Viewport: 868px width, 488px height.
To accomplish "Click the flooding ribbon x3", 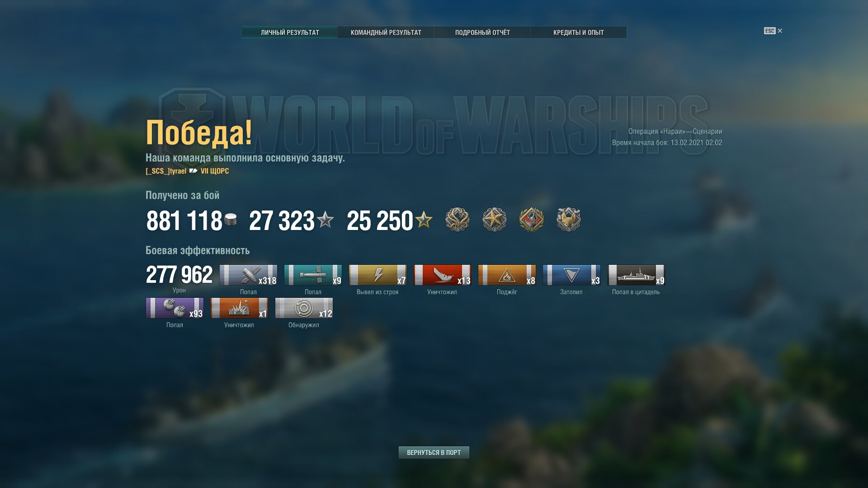I will (x=571, y=275).
